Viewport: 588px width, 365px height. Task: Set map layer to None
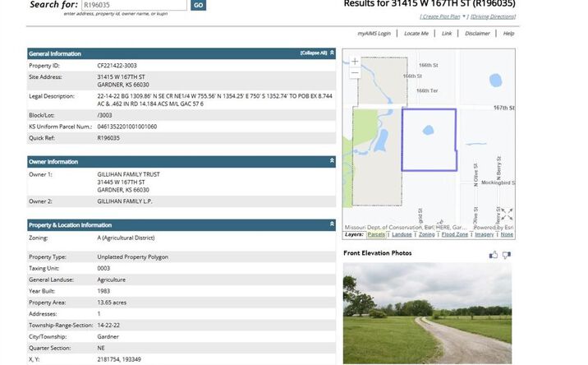point(507,234)
